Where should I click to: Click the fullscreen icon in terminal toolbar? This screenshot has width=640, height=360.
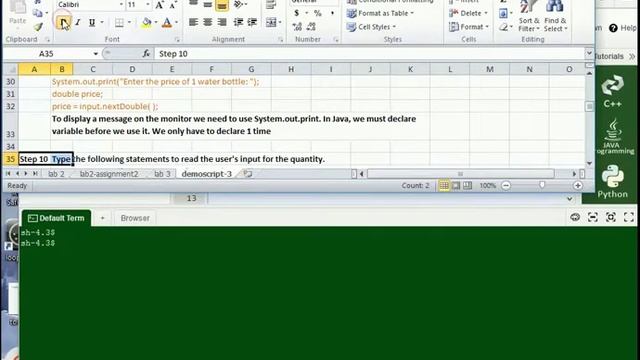pos(629,218)
